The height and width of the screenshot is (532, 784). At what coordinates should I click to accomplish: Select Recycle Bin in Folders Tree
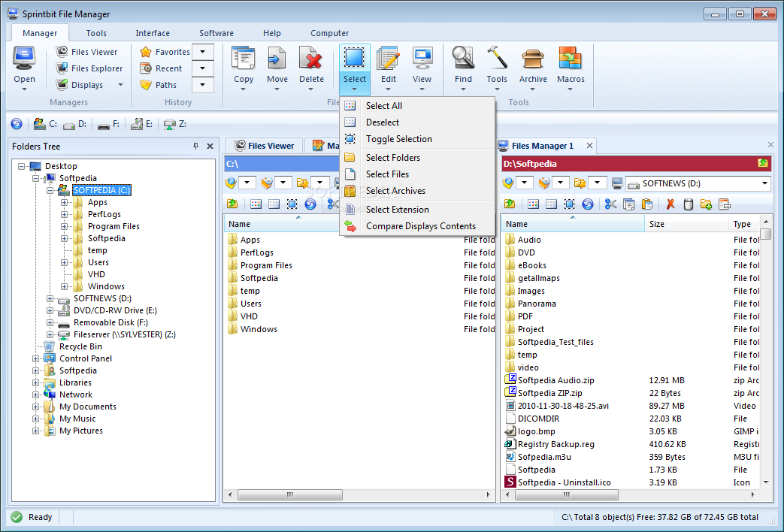(80, 346)
